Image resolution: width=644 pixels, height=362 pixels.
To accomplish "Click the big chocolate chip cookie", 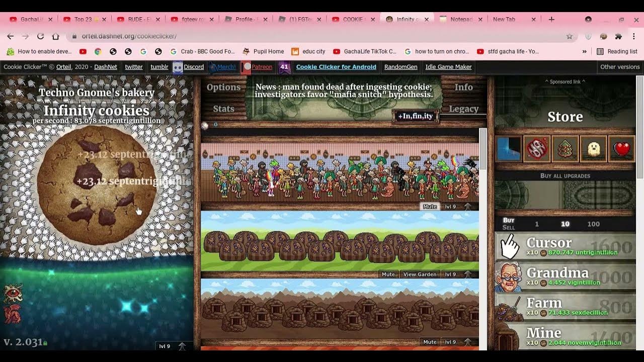I will pyautogui.click(x=97, y=185).
